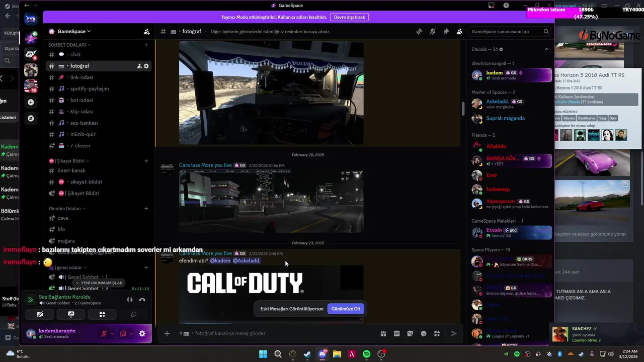Open the night city screenshot thumbnail
This screenshot has height=362, width=644.
(x=271, y=201)
